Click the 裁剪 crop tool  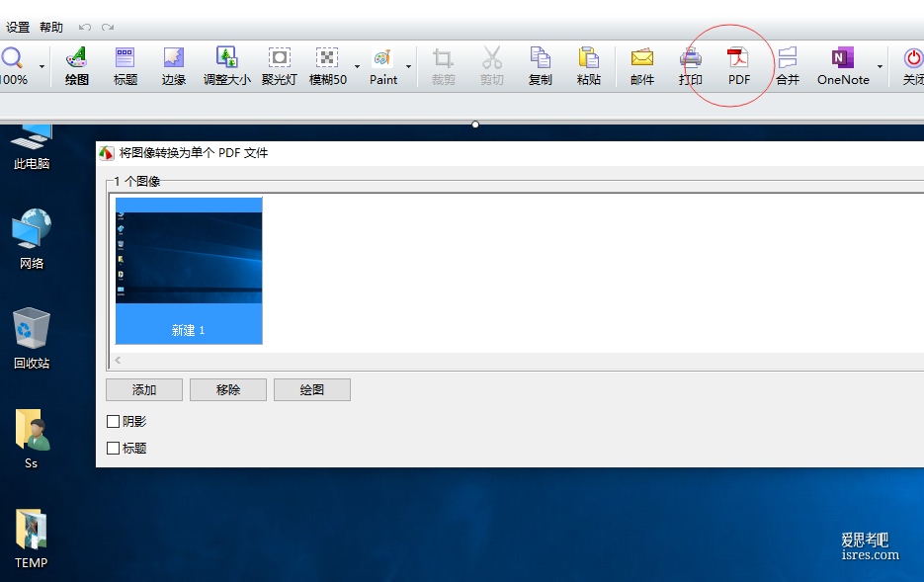coord(443,66)
